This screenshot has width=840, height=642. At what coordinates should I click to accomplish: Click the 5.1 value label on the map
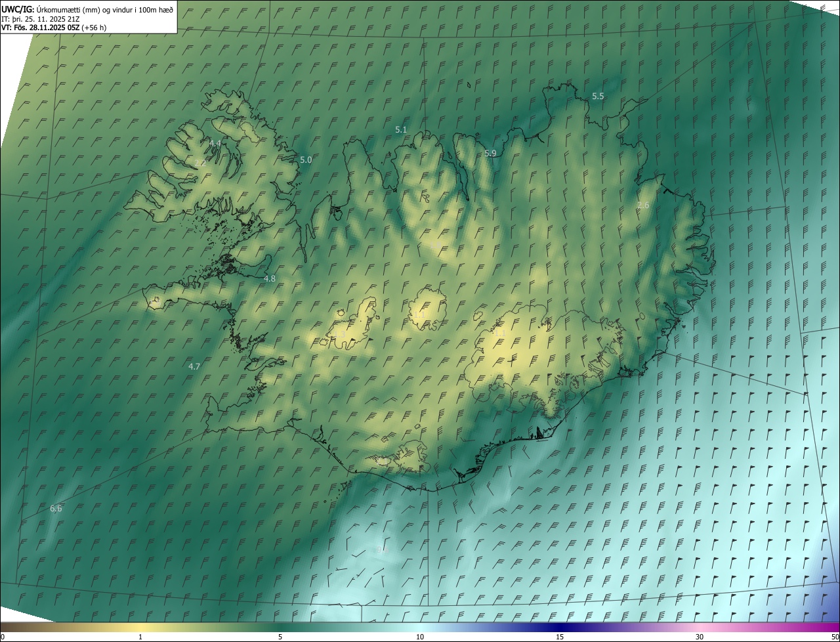(x=401, y=130)
